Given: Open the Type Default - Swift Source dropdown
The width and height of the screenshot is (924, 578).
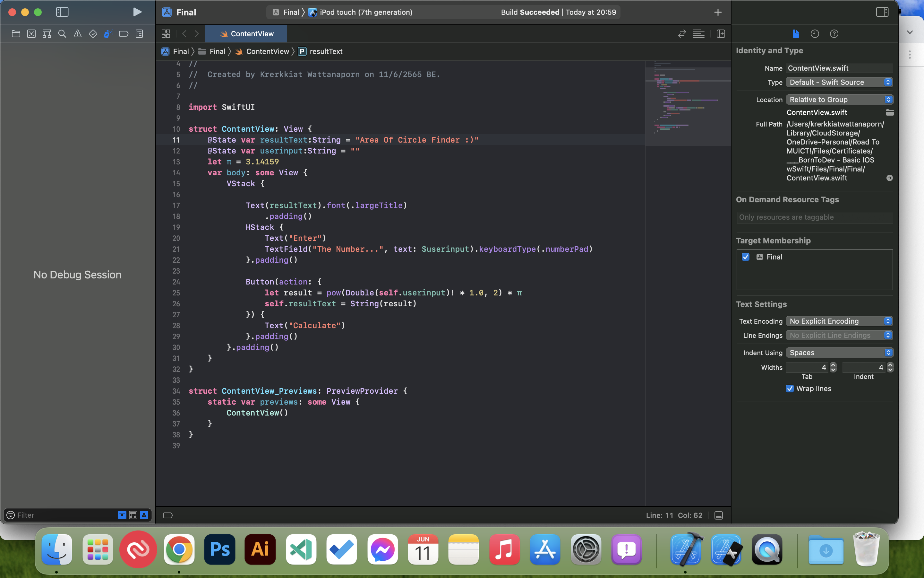Looking at the screenshot, I should (x=839, y=82).
